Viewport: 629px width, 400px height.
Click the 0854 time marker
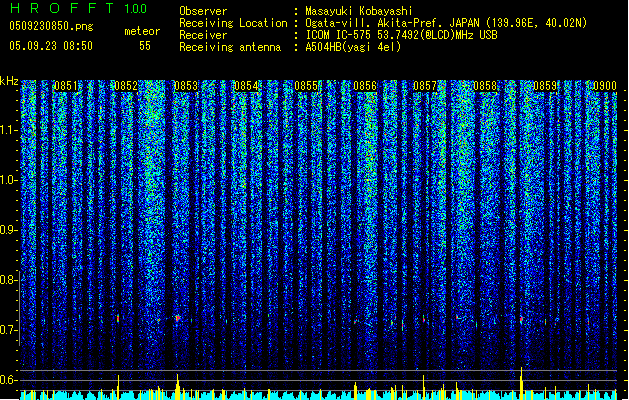pyautogui.click(x=246, y=86)
